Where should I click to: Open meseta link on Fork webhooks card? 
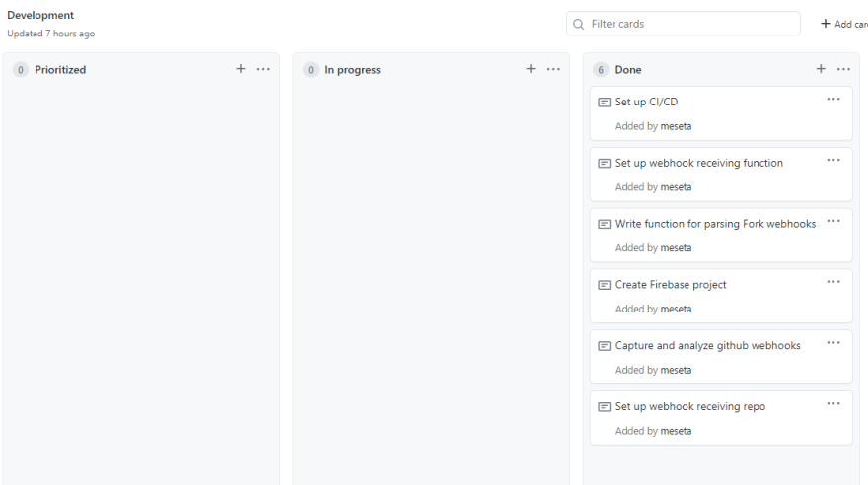676,247
